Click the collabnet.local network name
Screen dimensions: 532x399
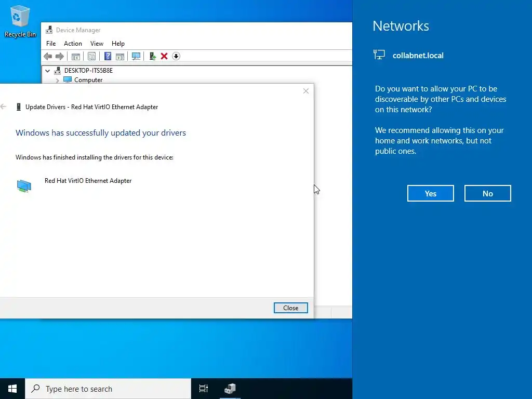[x=418, y=55]
